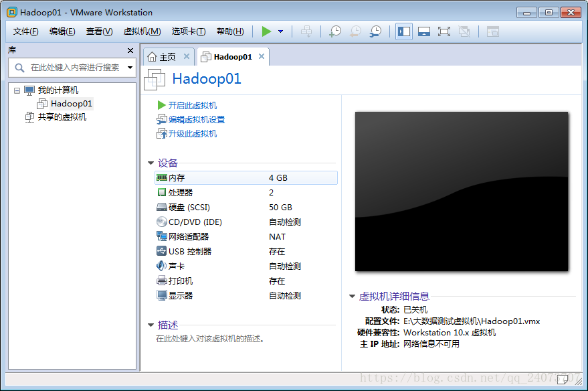Take a snapshot with the clock-plus icon
588x391 pixels.
pos(335,31)
